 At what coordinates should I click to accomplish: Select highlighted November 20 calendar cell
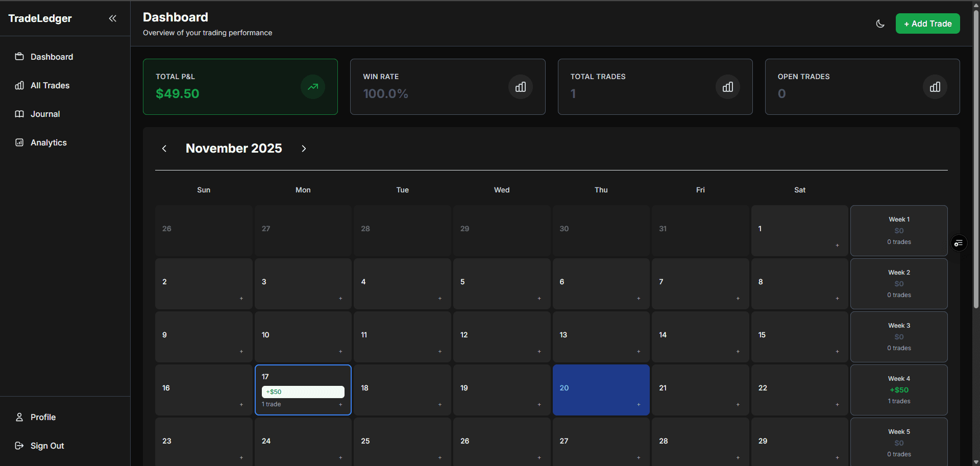point(601,389)
